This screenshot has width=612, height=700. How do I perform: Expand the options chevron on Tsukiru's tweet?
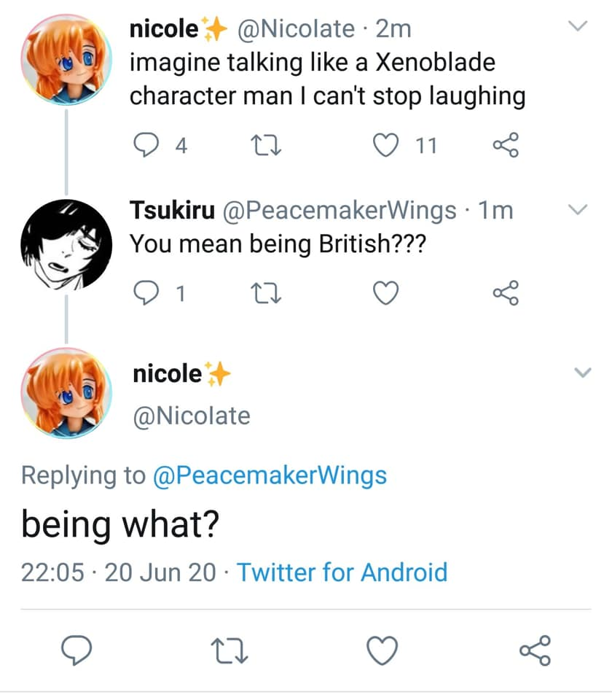[x=578, y=210]
